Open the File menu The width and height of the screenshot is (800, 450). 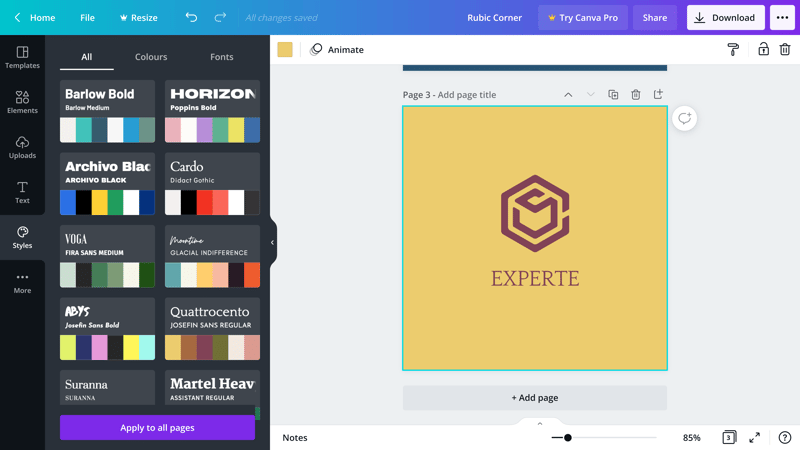click(x=87, y=17)
